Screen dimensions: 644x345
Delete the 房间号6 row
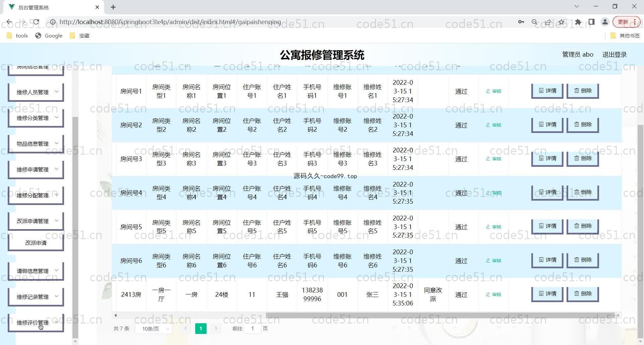coord(583,260)
